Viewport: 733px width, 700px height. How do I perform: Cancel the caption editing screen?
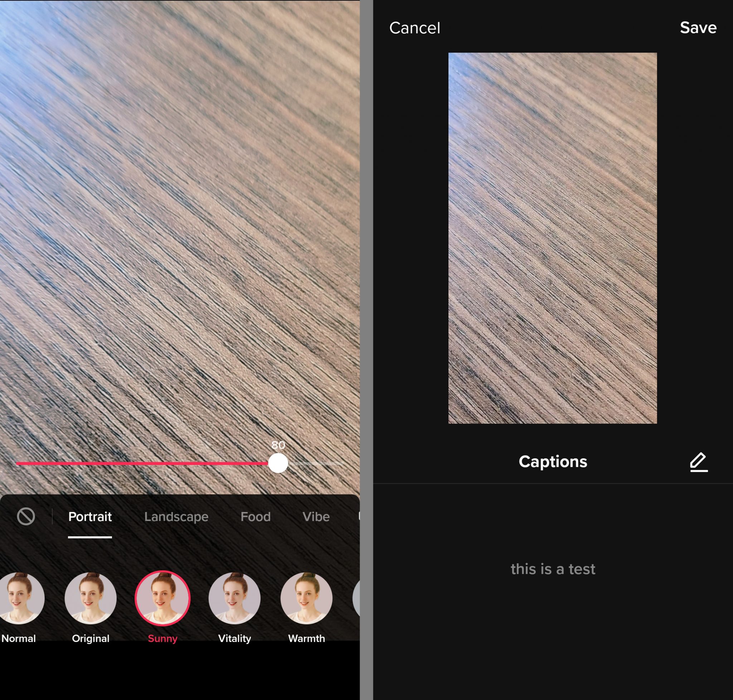tap(414, 28)
